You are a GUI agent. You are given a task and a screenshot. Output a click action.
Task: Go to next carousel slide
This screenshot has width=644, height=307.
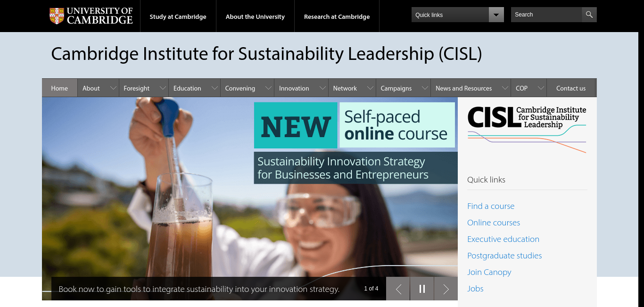[x=446, y=289]
